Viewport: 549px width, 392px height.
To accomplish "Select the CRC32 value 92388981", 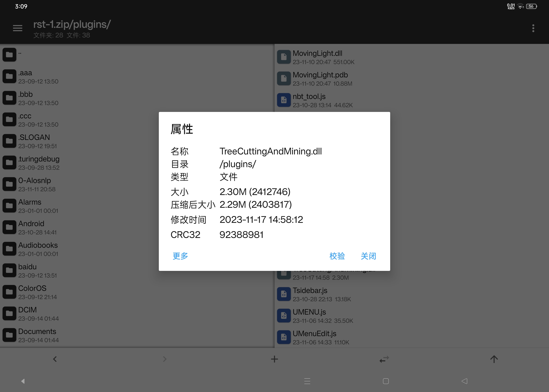I will pyautogui.click(x=241, y=235).
